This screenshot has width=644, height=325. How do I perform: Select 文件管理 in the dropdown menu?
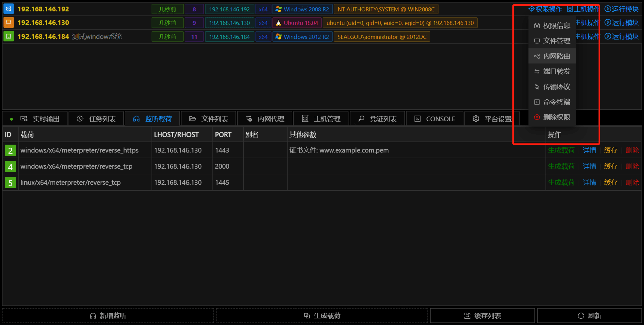point(552,41)
